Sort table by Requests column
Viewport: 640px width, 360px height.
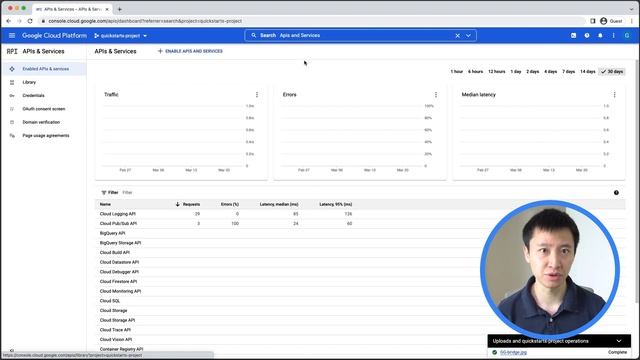point(191,204)
